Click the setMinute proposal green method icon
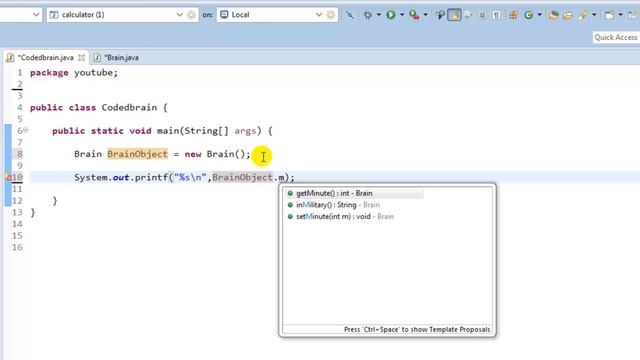 [x=290, y=216]
